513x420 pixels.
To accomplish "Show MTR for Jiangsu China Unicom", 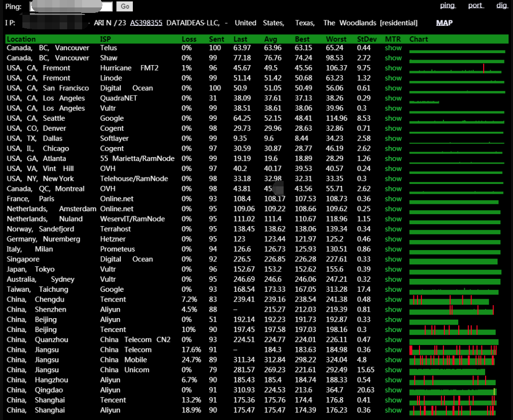I will coord(393,370).
